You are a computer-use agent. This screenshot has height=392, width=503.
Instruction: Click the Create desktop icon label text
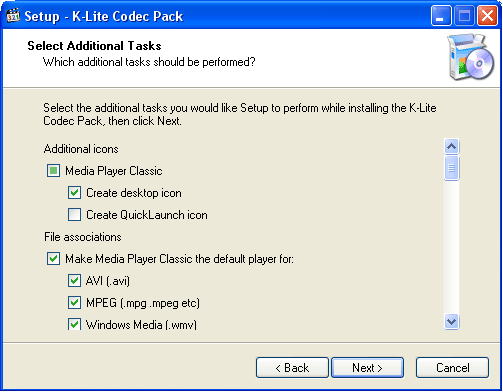click(134, 193)
